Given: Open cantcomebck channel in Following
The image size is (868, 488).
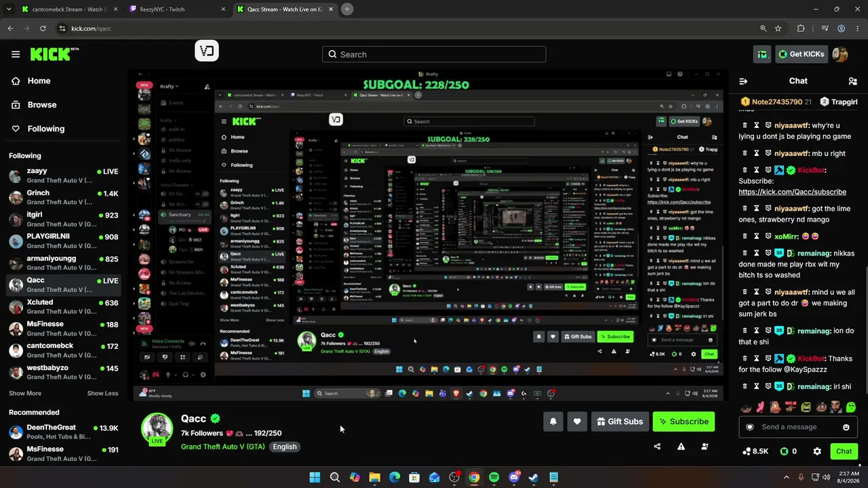Looking at the screenshot, I should point(64,350).
